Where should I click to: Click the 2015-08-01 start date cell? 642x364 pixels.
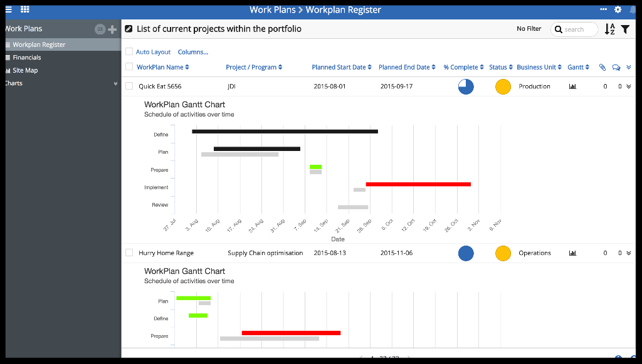tap(330, 86)
